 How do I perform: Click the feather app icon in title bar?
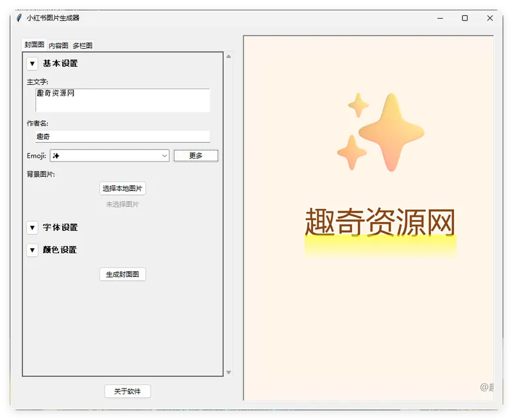pyautogui.click(x=19, y=18)
